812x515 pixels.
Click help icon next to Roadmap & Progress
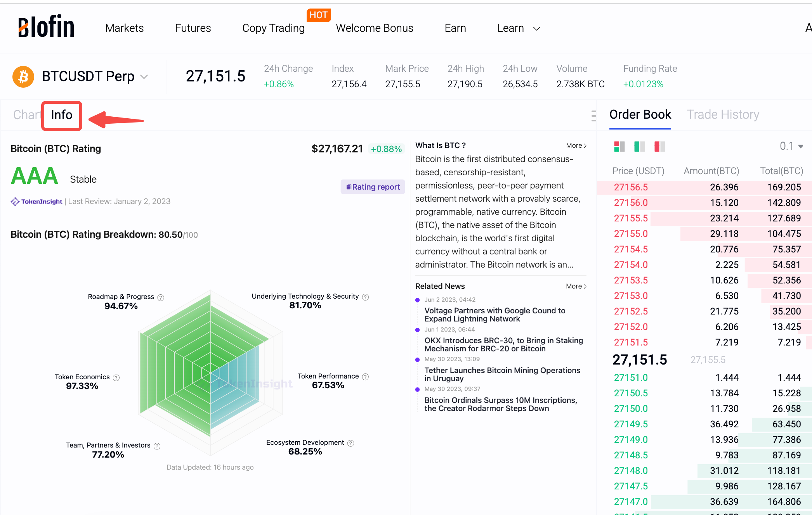161,297
